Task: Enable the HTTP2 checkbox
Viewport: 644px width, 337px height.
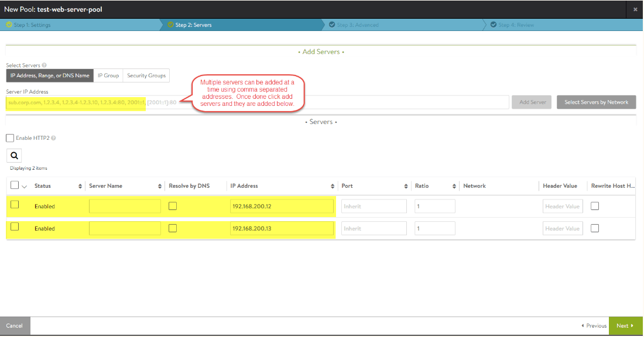Action: pyautogui.click(x=10, y=138)
